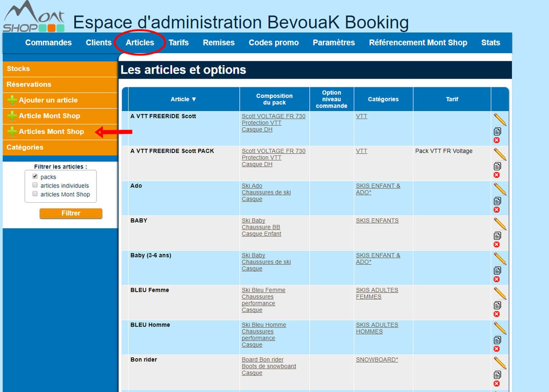Click the BLEU Femme article name

coord(150,290)
